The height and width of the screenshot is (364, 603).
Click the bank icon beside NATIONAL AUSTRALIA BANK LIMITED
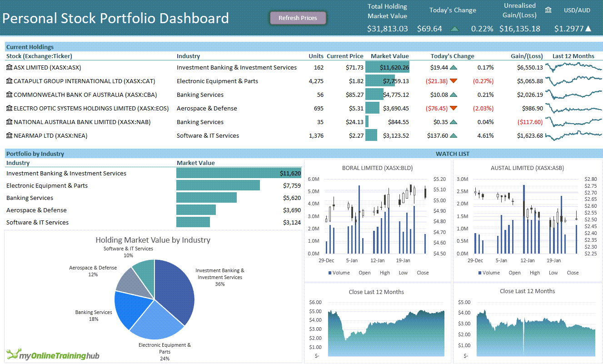(x=9, y=121)
